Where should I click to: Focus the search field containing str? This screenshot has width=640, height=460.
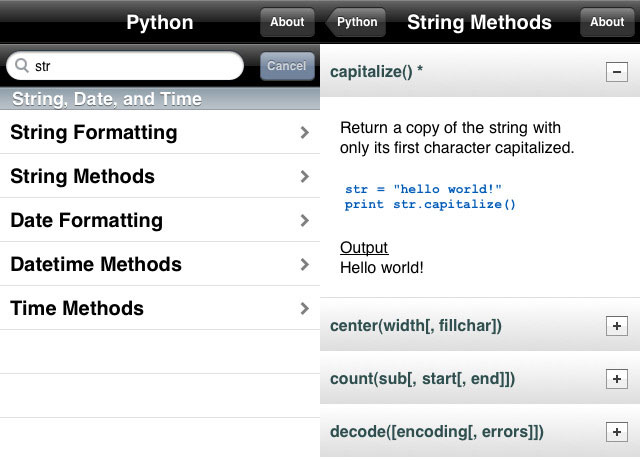pos(125,66)
